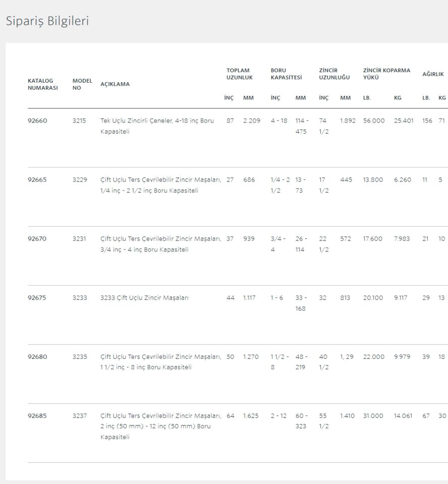Select model number 3229
The width and height of the screenshot is (448, 484).
(x=80, y=180)
